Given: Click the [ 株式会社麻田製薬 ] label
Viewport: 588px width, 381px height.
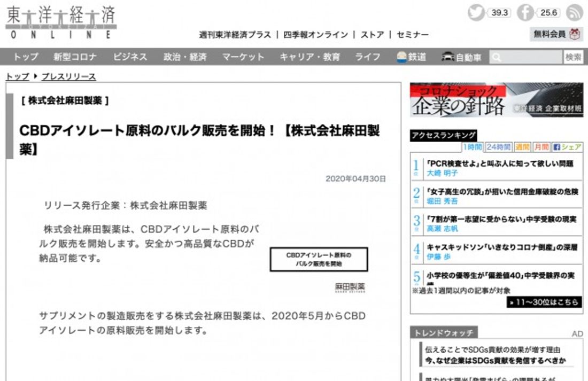Looking at the screenshot, I should click(x=65, y=100).
